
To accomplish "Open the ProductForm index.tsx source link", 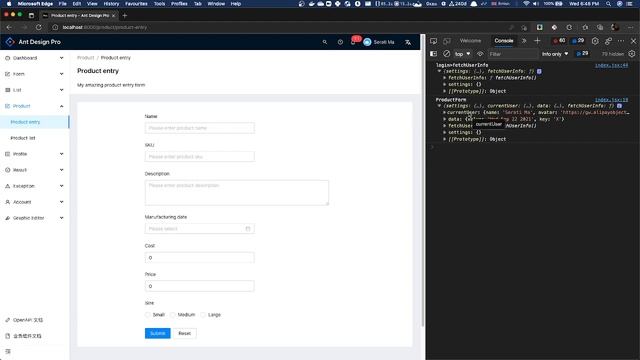I will pos(611,100).
